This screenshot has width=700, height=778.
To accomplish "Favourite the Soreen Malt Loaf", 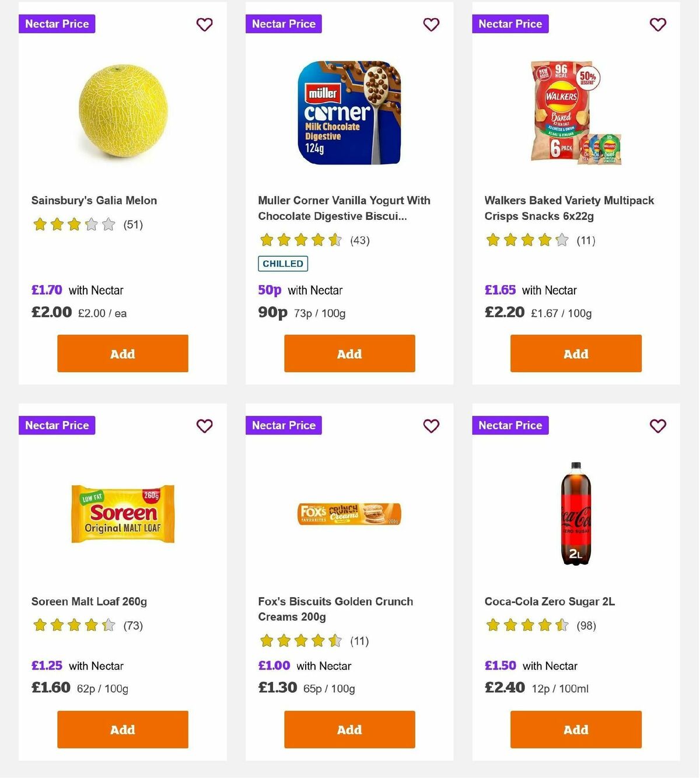I will pyautogui.click(x=204, y=426).
